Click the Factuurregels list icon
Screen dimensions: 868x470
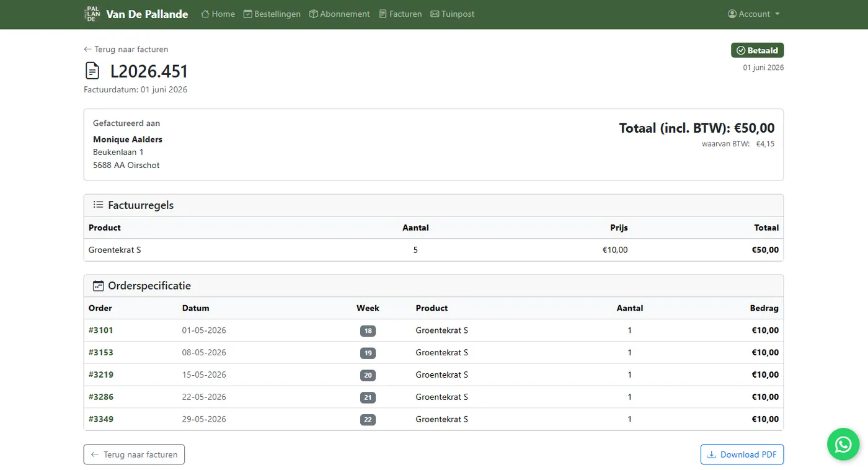[98, 205]
